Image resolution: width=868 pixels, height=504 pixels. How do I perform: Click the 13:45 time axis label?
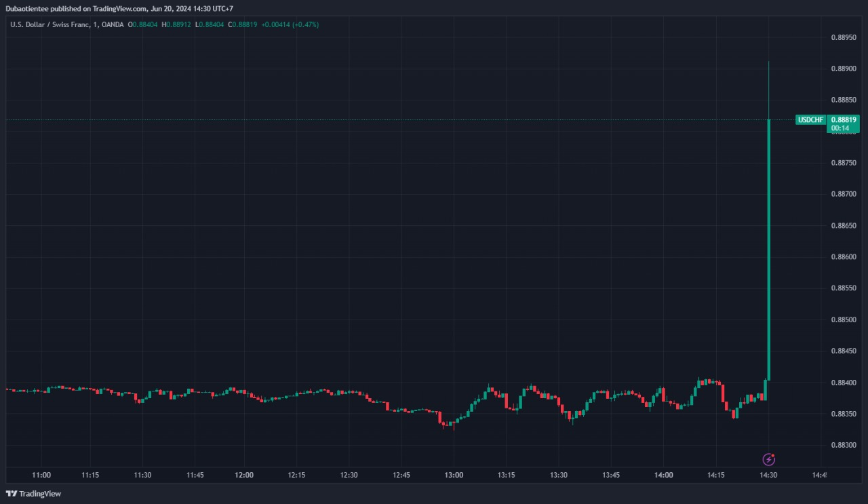(611, 476)
